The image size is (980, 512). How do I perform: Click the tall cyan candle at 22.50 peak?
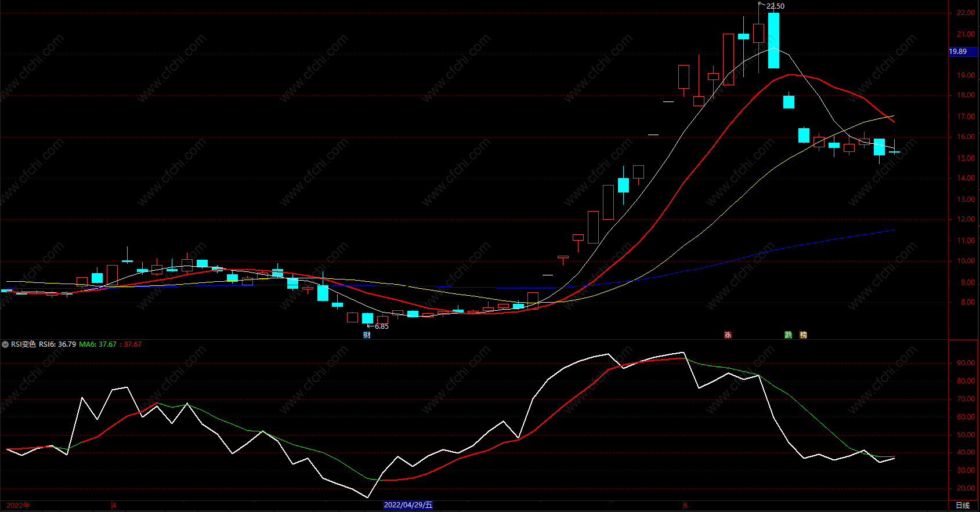[x=773, y=40]
